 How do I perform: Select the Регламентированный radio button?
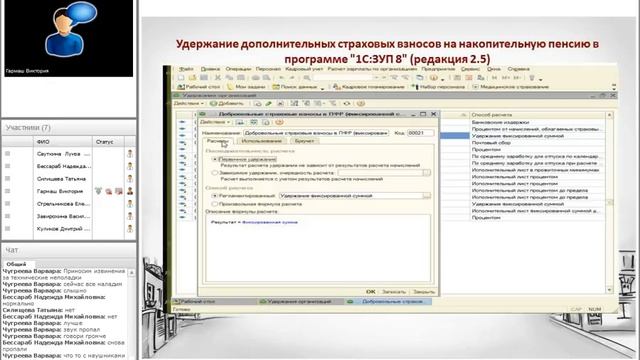[215, 196]
